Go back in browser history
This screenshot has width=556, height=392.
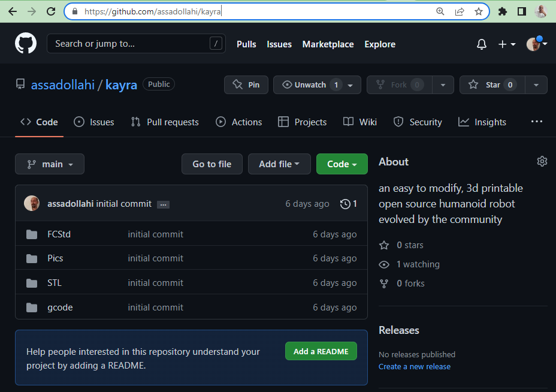point(13,11)
